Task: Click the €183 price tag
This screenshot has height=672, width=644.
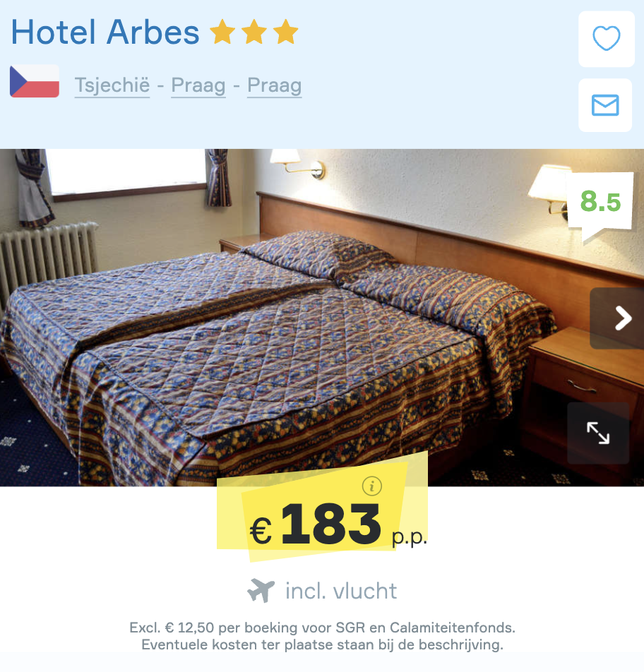Action: [322, 517]
